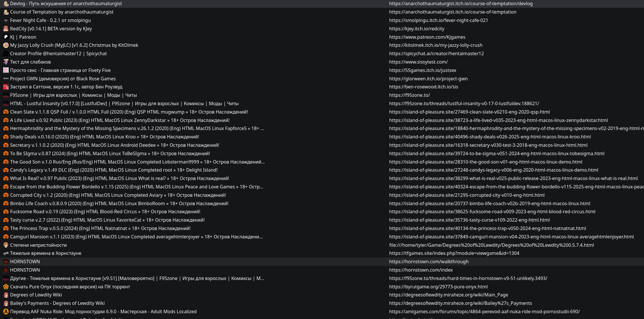The width and height of the screenshot is (644, 319).
Task: Click the spicychat.ai creator URL
Action: pyautogui.click(x=436, y=54)
